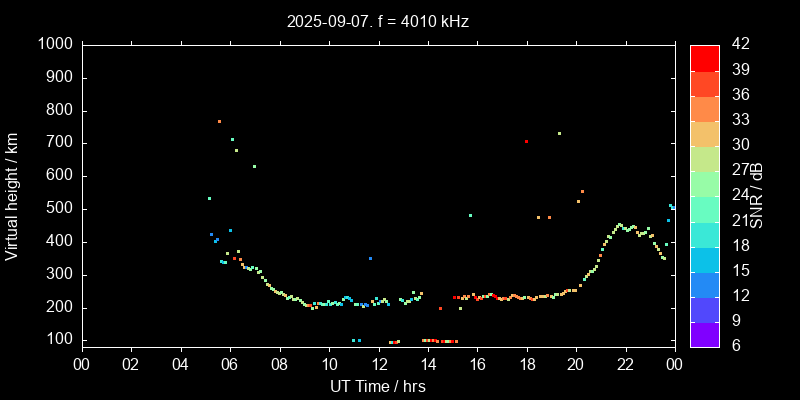Click the '22' tick label on the time axis
This screenshot has width=800, height=400.
tap(625, 364)
